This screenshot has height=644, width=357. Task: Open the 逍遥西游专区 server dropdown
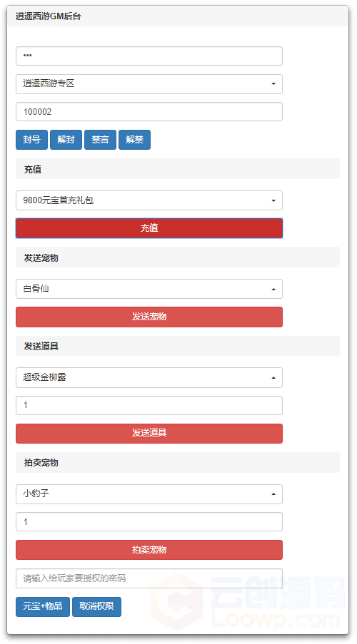click(149, 83)
